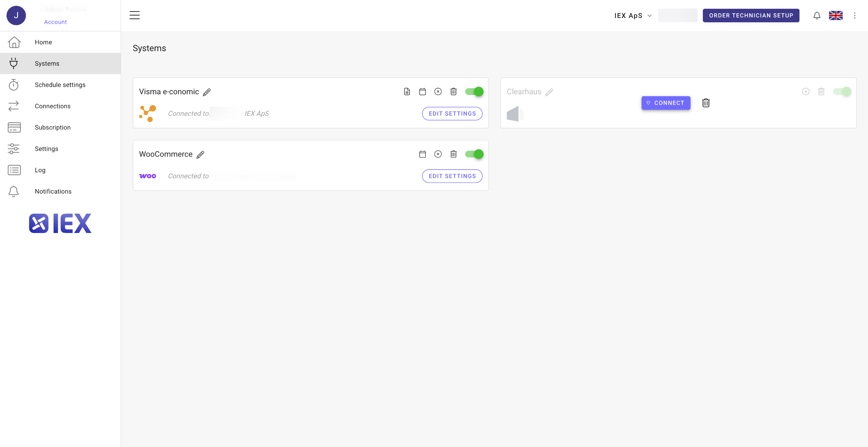Toggle off Visma e-conomic system switch
Viewport: 868px width, 447px height.
(474, 92)
